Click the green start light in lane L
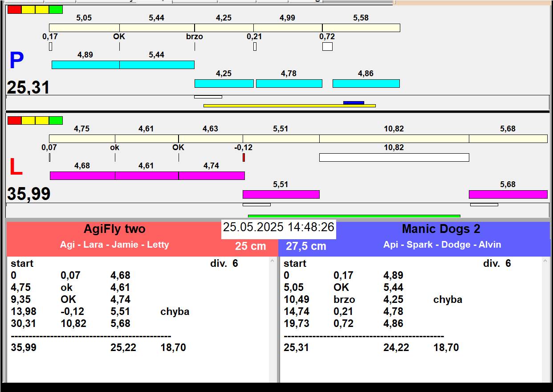 56,120
